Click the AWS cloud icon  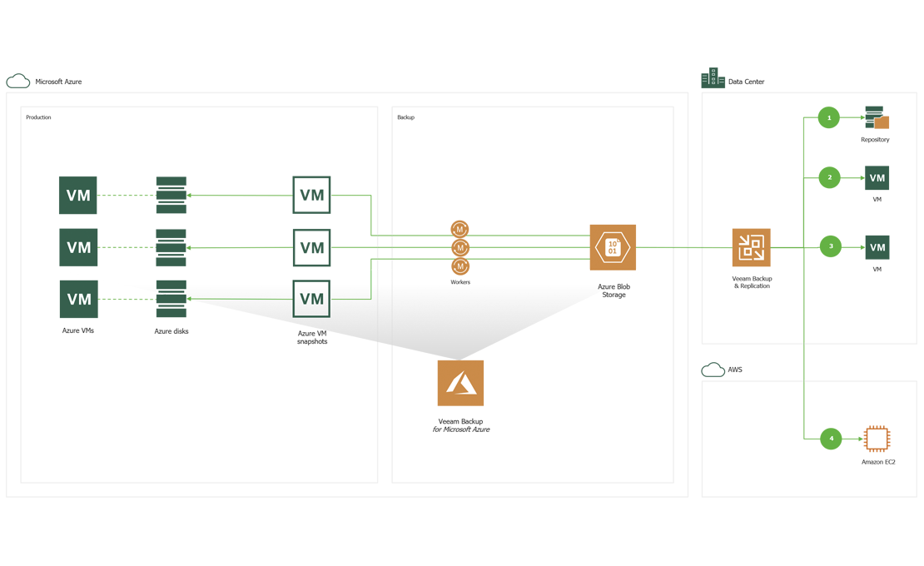(713, 370)
